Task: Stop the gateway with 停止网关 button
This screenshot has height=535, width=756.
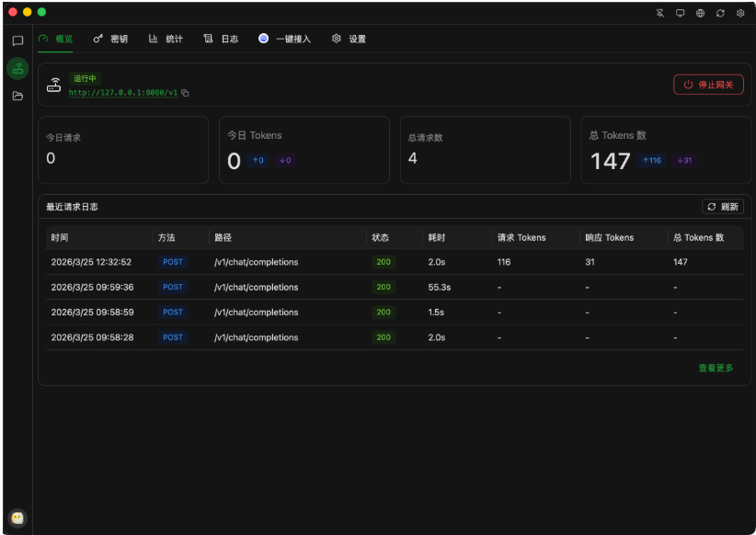Action: click(x=708, y=85)
